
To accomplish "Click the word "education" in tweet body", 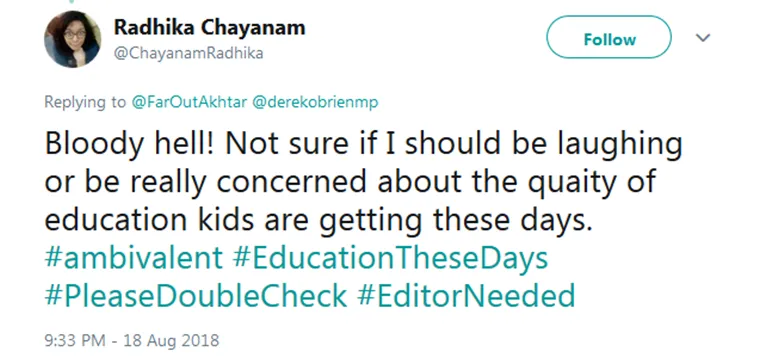I will [115, 219].
